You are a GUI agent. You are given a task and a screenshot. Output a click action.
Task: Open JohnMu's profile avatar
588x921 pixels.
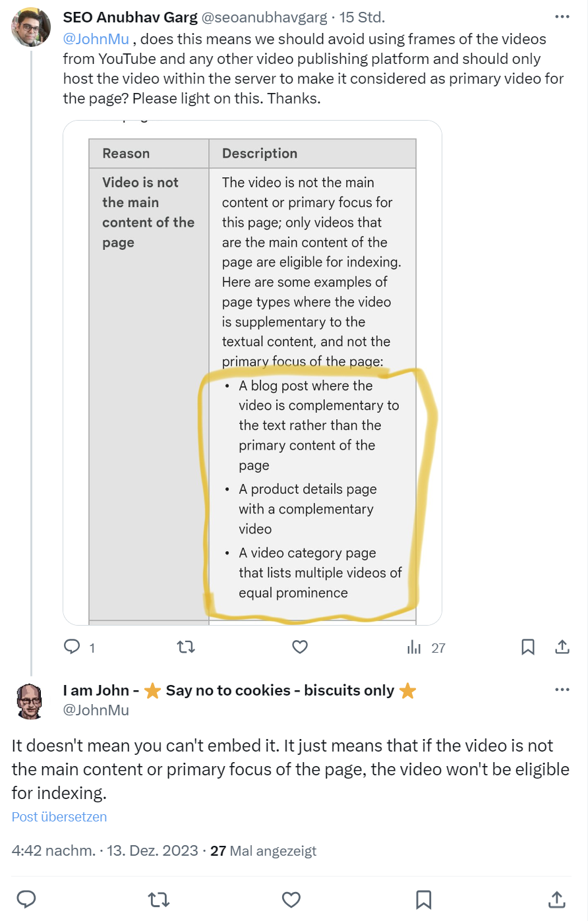point(31,700)
